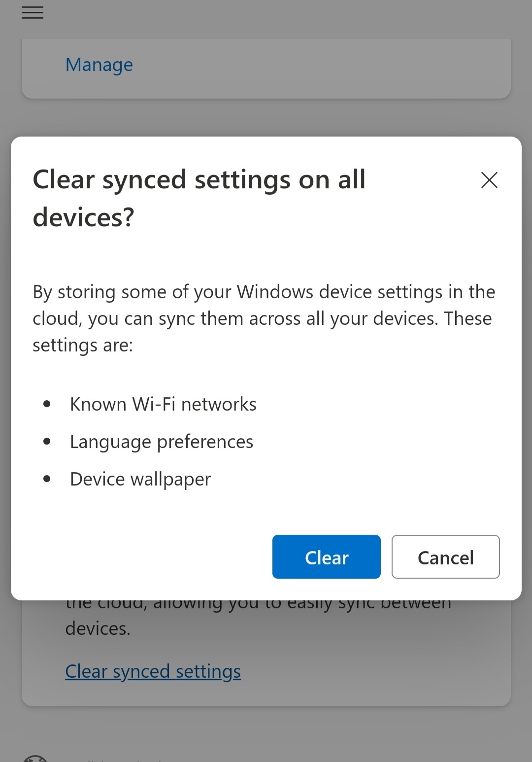The width and height of the screenshot is (532, 762).
Task: Click the bullet beside Device wallpaper
Action: pos(47,479)
